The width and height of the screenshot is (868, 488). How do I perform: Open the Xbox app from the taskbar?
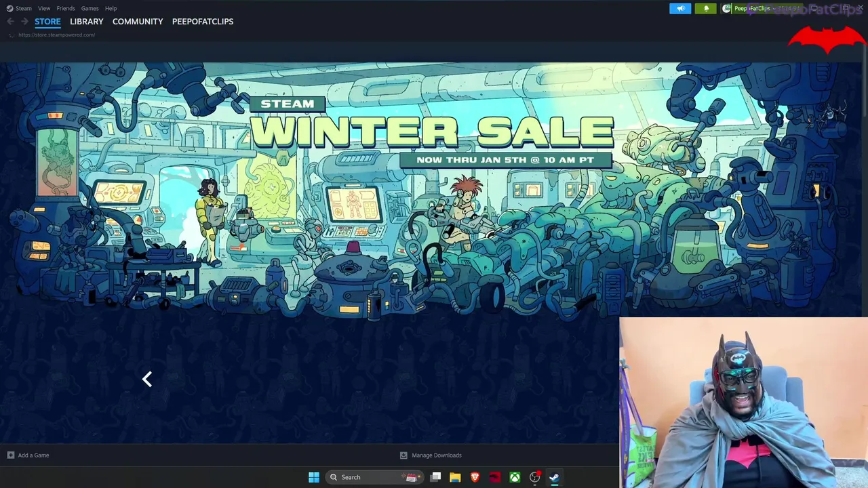click(x=515, y=477)
